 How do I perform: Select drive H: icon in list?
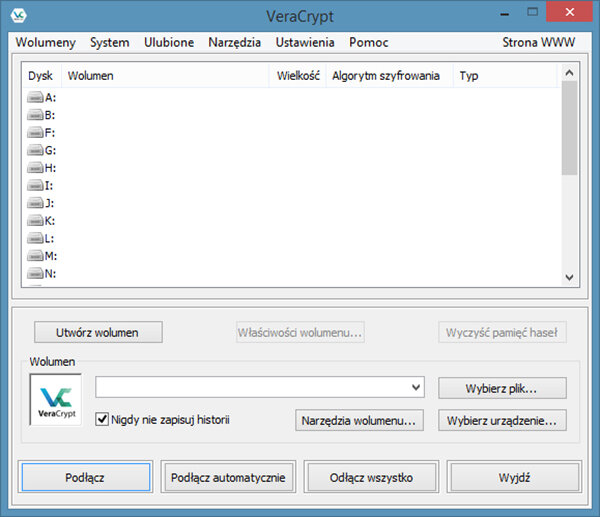coord(35,168)
